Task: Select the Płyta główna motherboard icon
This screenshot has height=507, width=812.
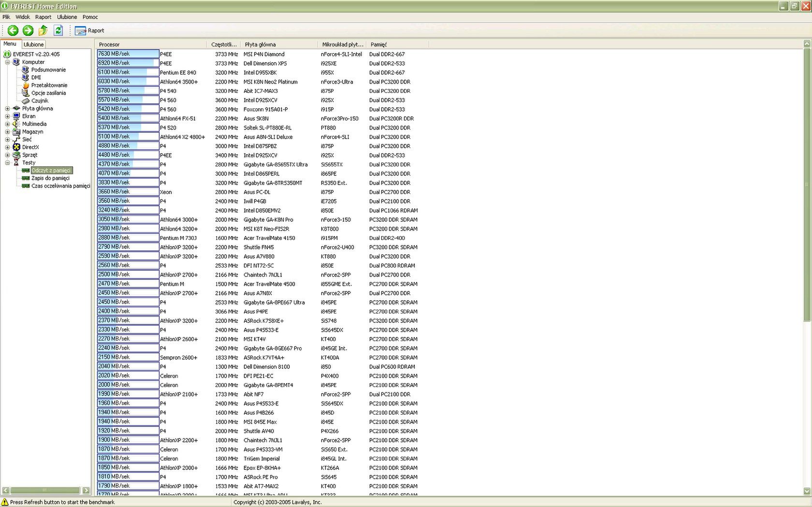Action: [16, 108]
